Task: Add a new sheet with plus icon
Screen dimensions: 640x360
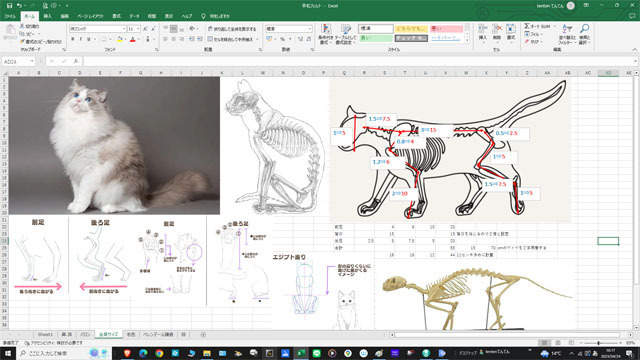Action: tap(203, 335)
